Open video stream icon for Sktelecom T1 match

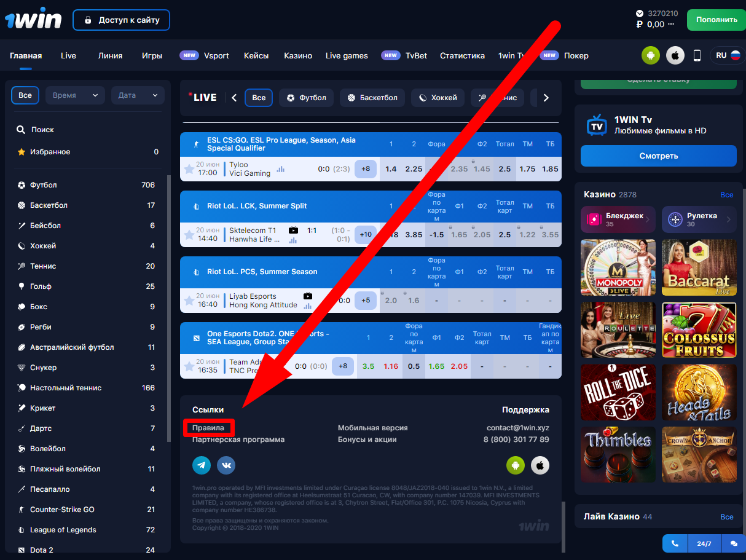pos(293,230)
